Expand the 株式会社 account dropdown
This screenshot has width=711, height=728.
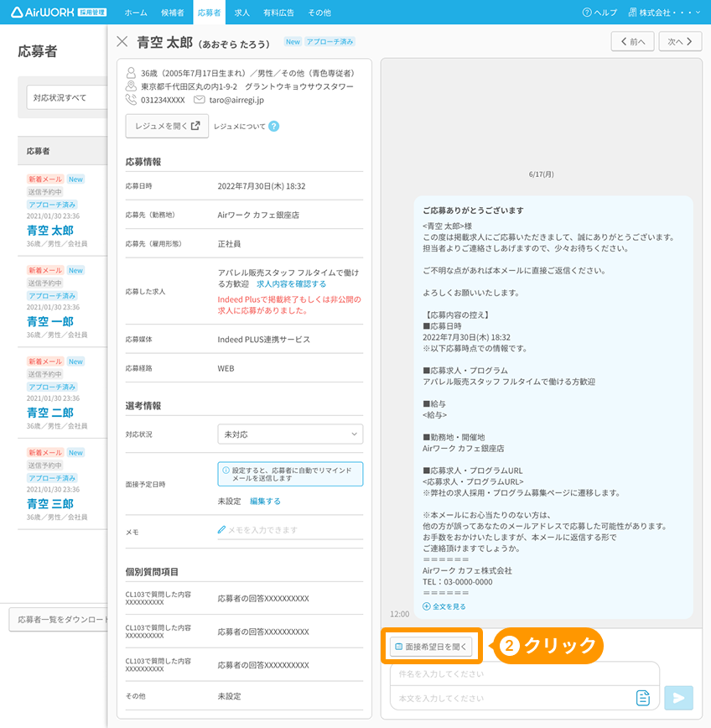tap(665, 13)
